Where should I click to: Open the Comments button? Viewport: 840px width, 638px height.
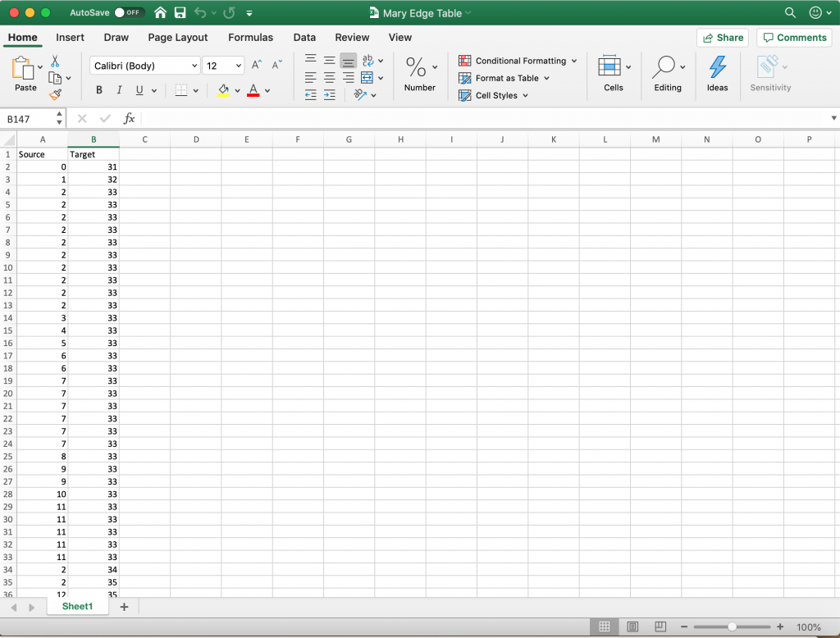[x=793, y=38]
